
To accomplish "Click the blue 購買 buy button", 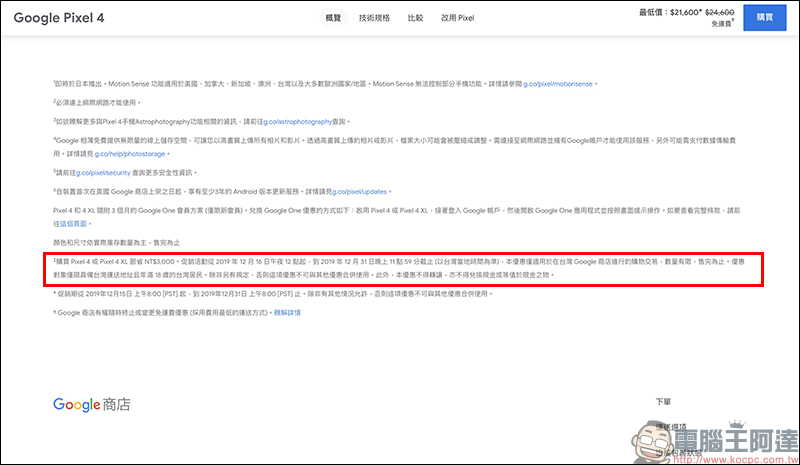I will point(764,17).
